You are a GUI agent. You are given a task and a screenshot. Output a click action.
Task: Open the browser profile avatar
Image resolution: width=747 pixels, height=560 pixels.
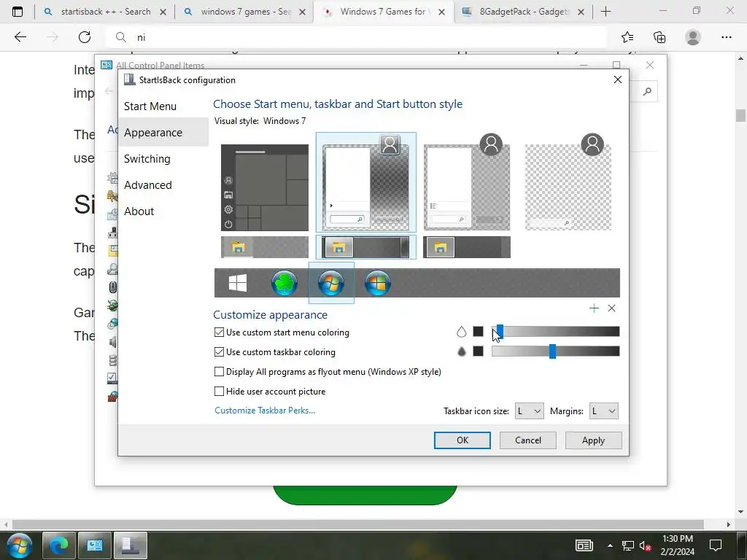(x=693, y=37)
